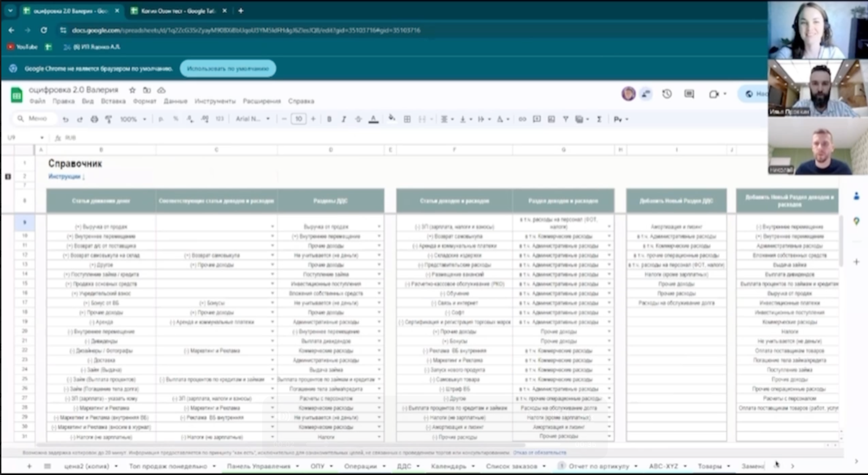Open the Инструкции link
Viewport: 868px width, 475px height.
(64, 177)
